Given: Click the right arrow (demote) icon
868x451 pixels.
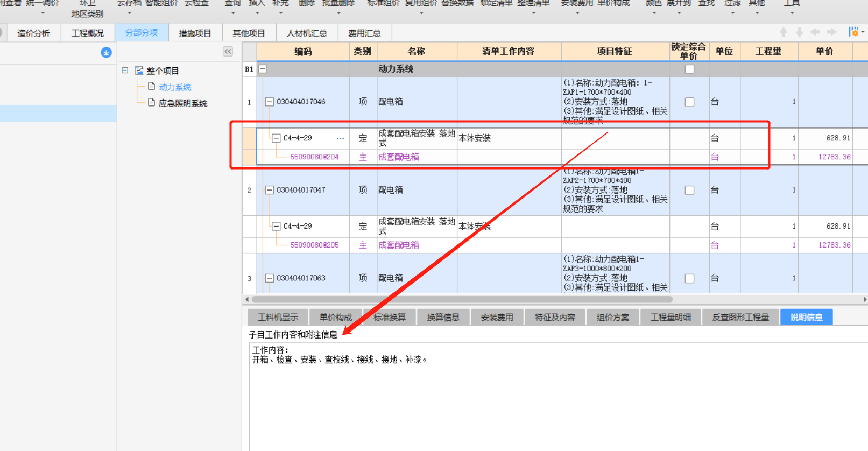Looking at the screenshot, I should tap(832, 32).
